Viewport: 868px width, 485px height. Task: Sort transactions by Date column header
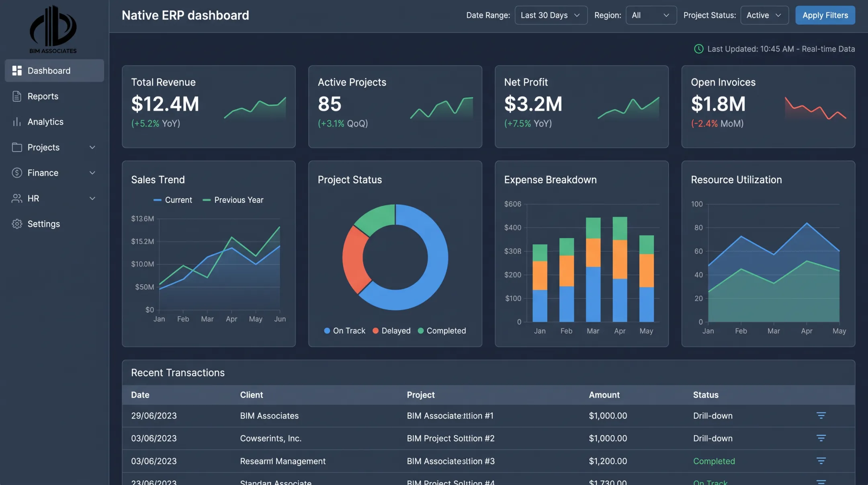point(140,395)
